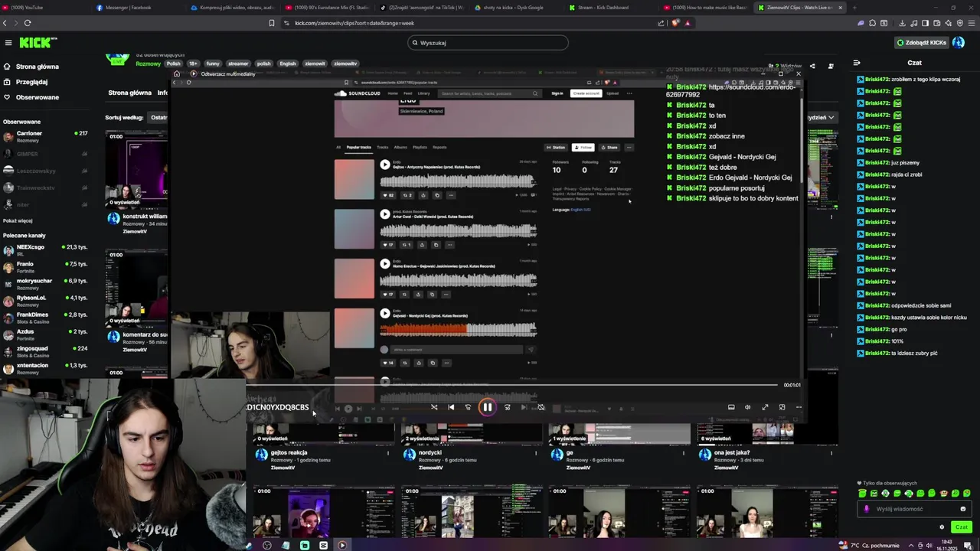This screenshot has width=980, height=551.
Task: Close the clip overlay window
Action: (799, 74)
